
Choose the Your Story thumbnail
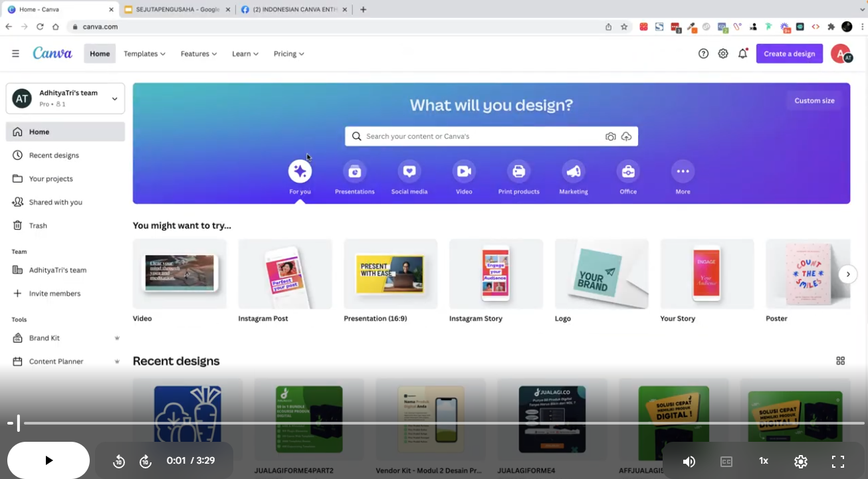point(707,274)
